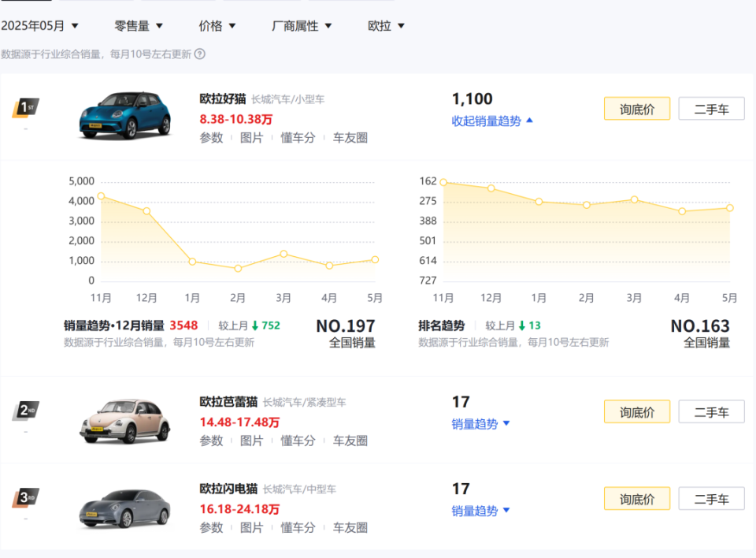Click the NO.197 national sales rank

tap(346, 326)
